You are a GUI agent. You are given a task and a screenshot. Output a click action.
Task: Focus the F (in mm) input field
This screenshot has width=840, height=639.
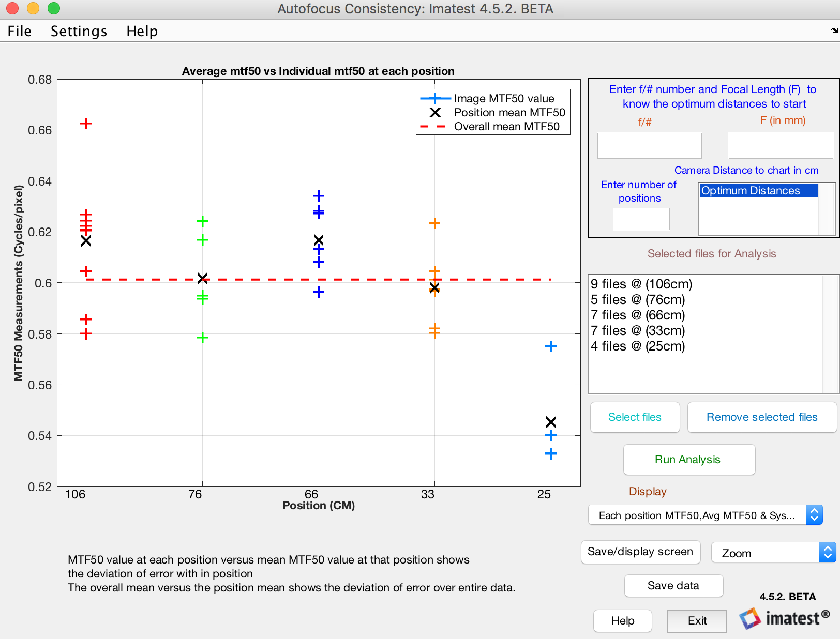click(x=780, y=146)
